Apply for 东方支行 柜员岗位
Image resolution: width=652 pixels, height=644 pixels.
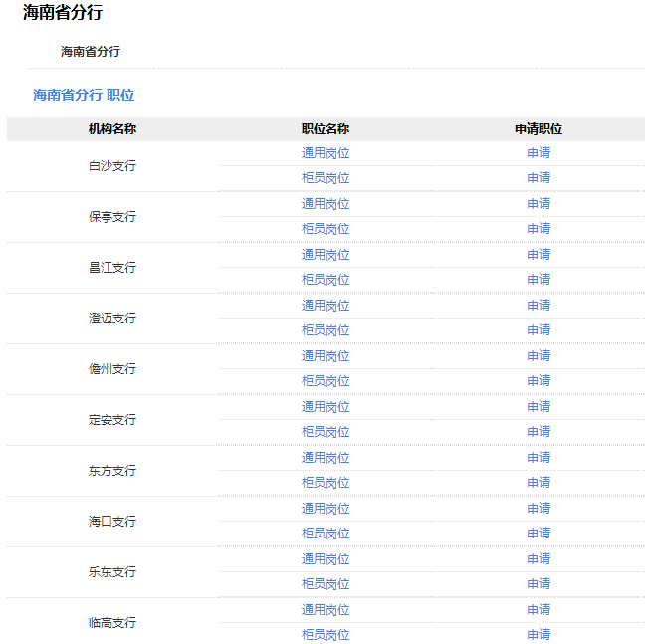[x=539, y=483]
